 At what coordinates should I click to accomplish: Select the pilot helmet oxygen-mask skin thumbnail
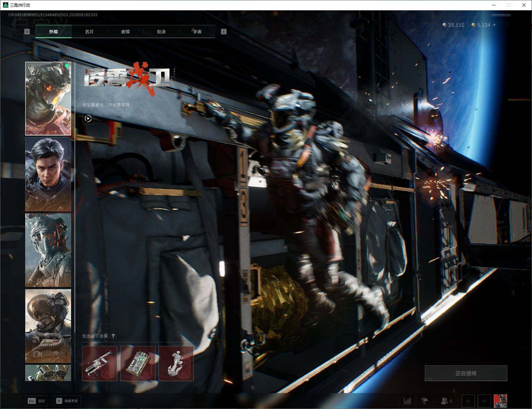pyautogui.click(x=48, y=326)
